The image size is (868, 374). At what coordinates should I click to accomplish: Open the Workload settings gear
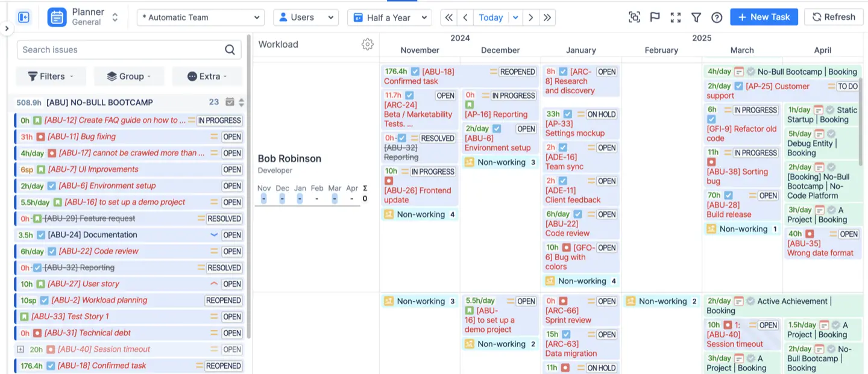[368, 44]
